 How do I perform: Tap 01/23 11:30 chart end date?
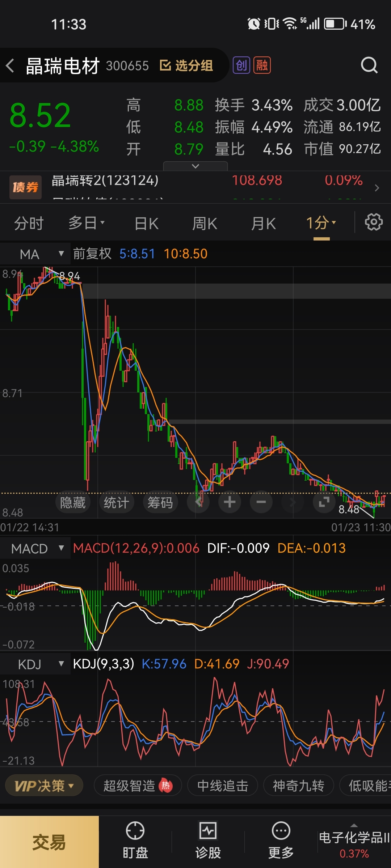pos(361,527)
